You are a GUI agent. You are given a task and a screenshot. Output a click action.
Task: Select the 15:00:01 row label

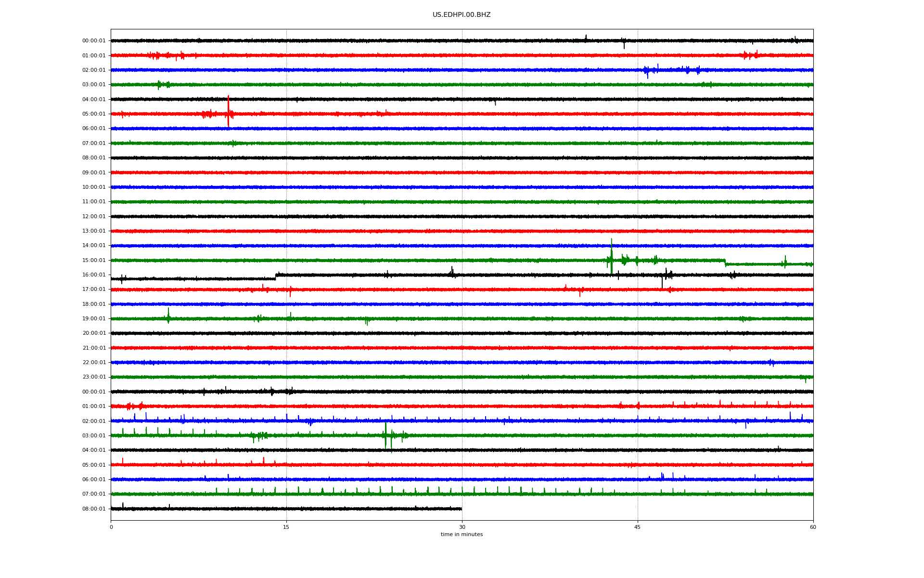click(94, 260)
